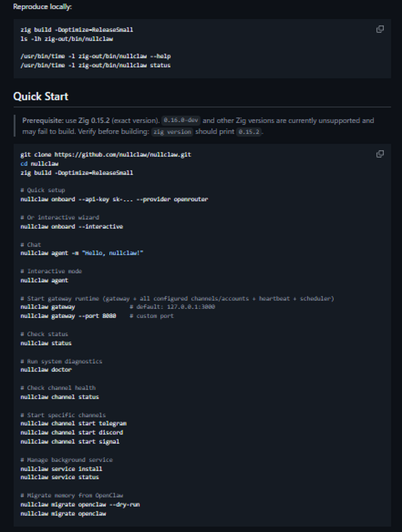The height and width of the screenshot is (532, 402).
Task: Select the 'nullclaw status' command line
Action: tap(46, 343)
